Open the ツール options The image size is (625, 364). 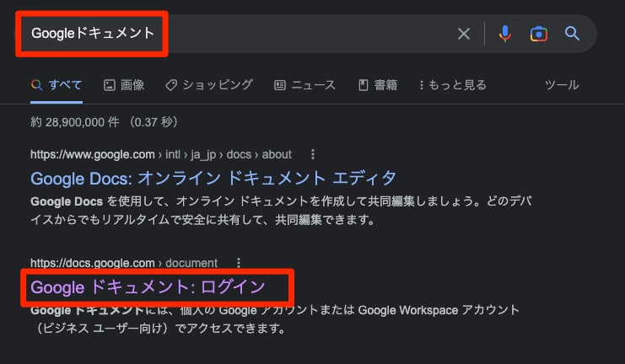click(x=562, y=85)
